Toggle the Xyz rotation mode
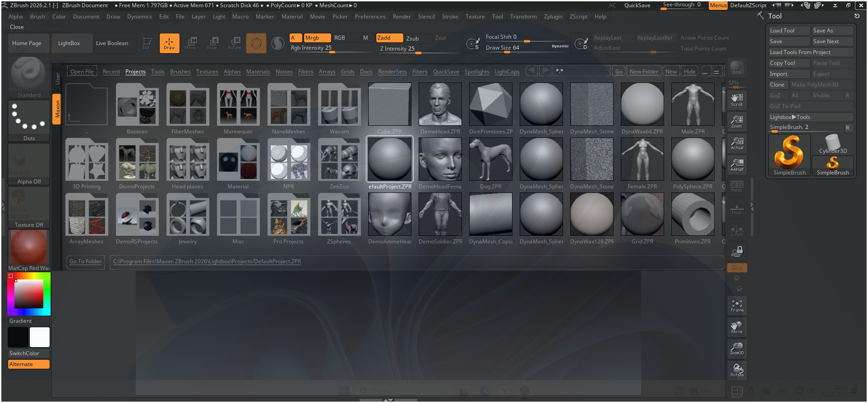Image resolution: width=868 pixels, height=403 pixels. tap(737, 268)
